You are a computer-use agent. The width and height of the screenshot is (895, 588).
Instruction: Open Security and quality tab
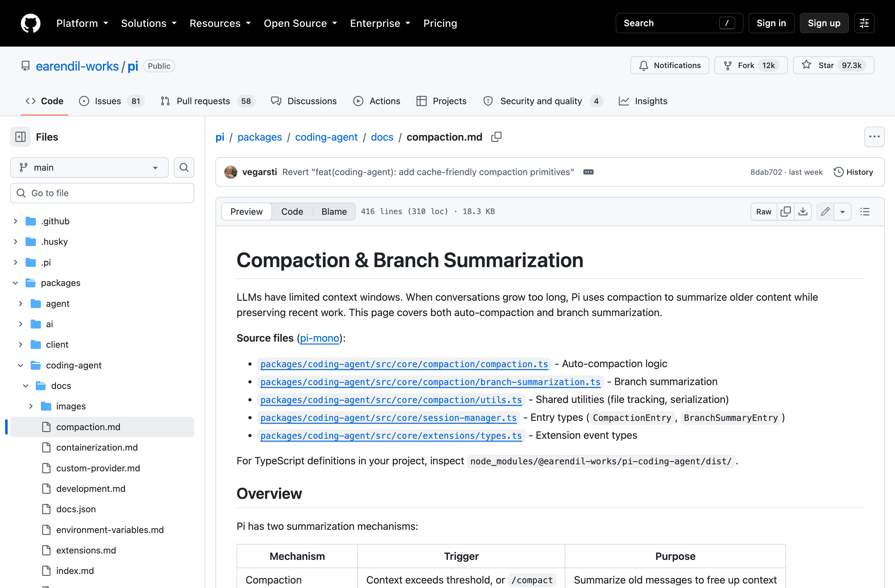[543, 101]
